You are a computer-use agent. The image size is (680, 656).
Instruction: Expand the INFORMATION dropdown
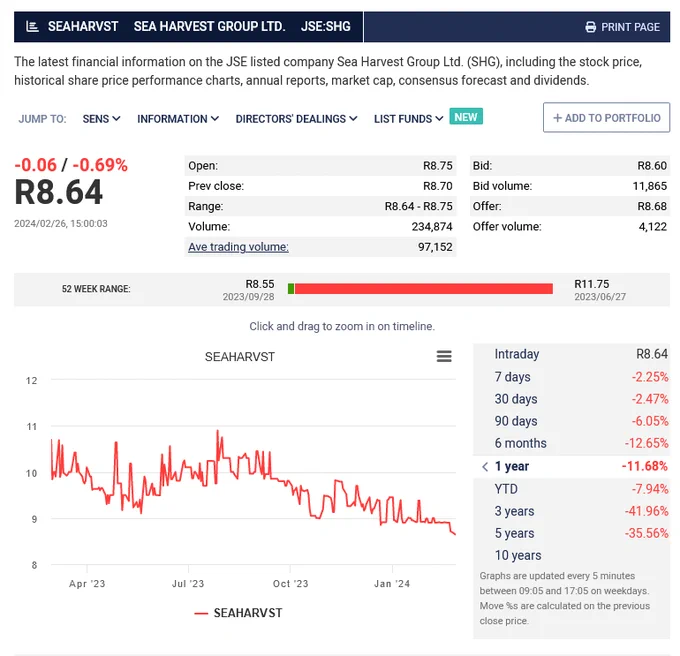point(178,119)
